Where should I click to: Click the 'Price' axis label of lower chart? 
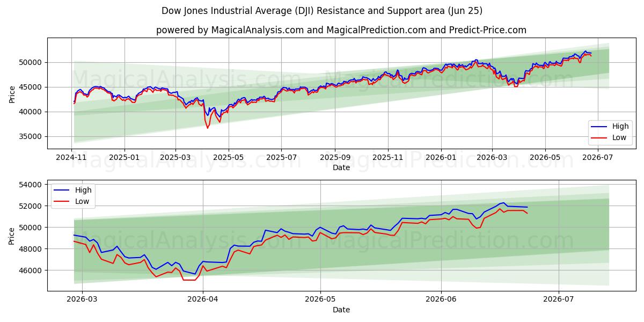12,235
